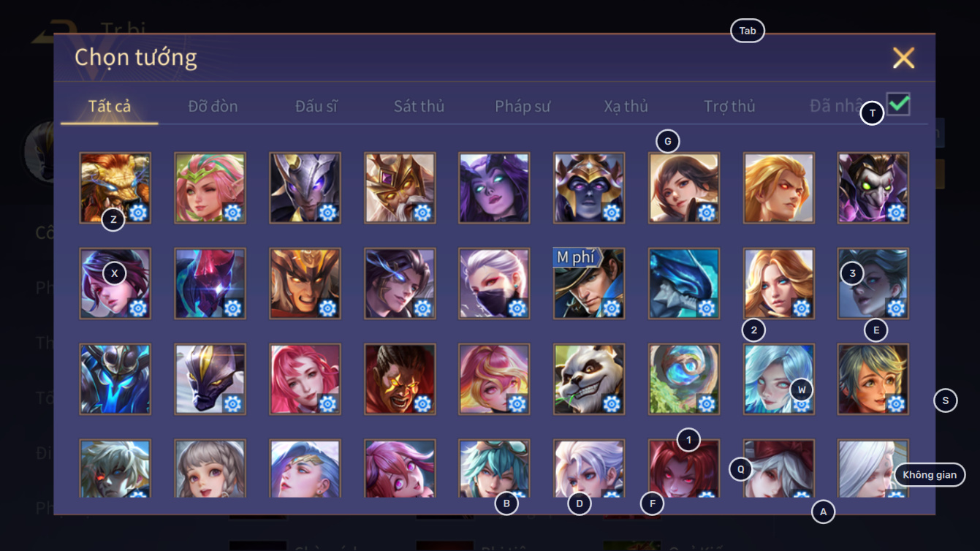The height and width of the screenshot is (551, 980).
Task: Open gear settings on the lion hero
Action: point(138,213)
